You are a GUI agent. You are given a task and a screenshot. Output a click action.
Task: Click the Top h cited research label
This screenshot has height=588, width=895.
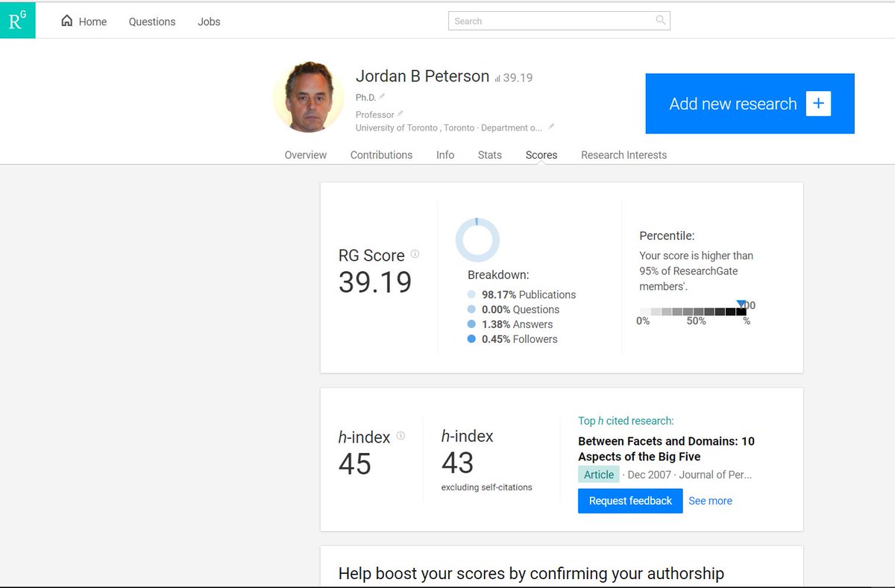click(x=626, y=421)
